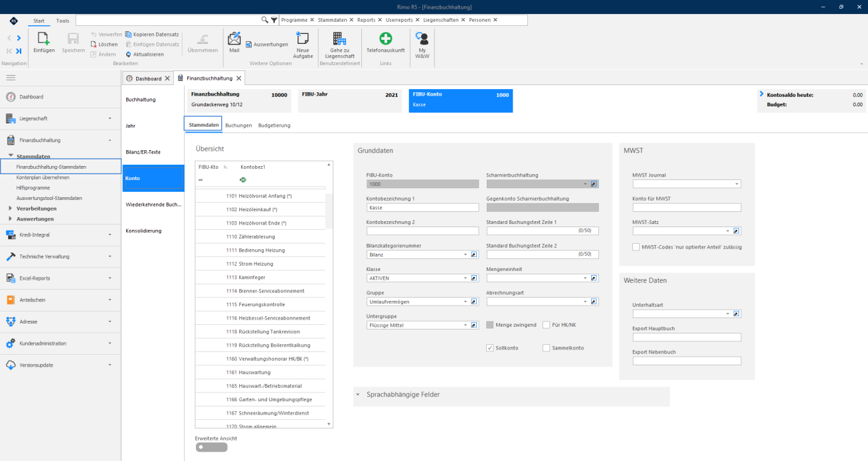Enable MWST-Codes 'nur optierter Anteil' checkbox
The height and width of the screenshot is (461, 868).
tap(636, 246)
